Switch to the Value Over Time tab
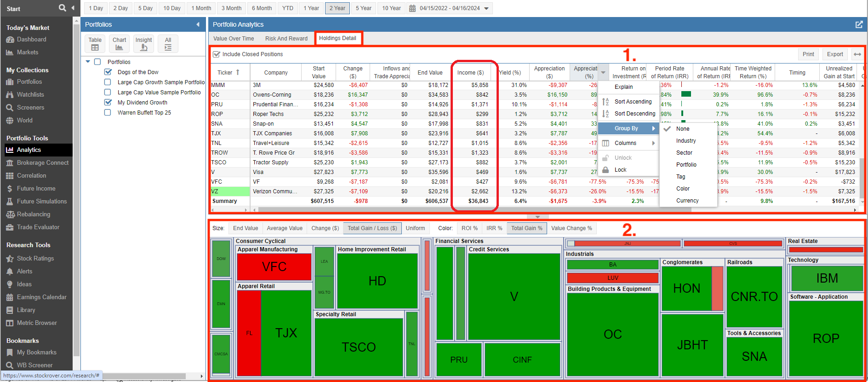Viewport: 868px width, 382px height. pos(234,39)
